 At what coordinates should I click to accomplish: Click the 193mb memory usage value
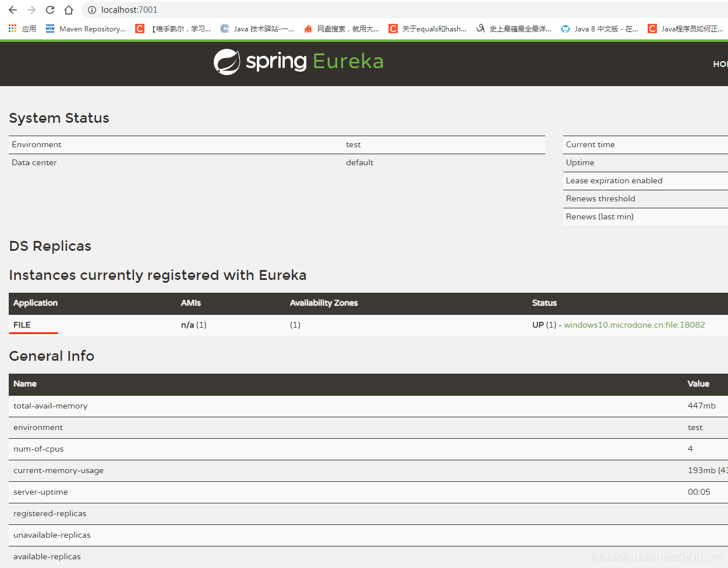point(708,470)
